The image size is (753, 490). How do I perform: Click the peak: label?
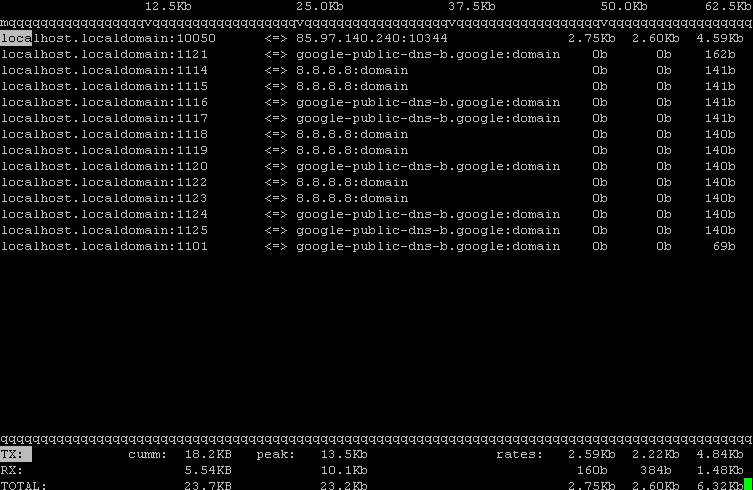point(276,454)
